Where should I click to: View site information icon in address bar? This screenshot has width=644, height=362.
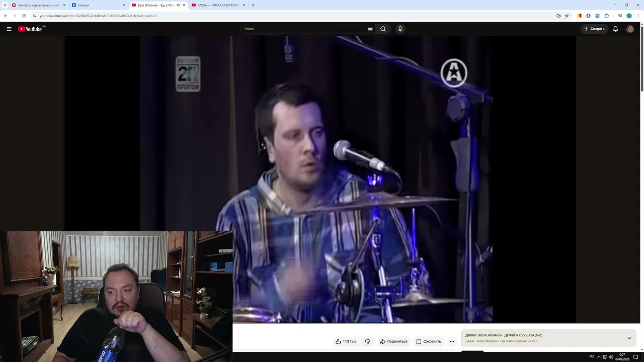point(35,16)
